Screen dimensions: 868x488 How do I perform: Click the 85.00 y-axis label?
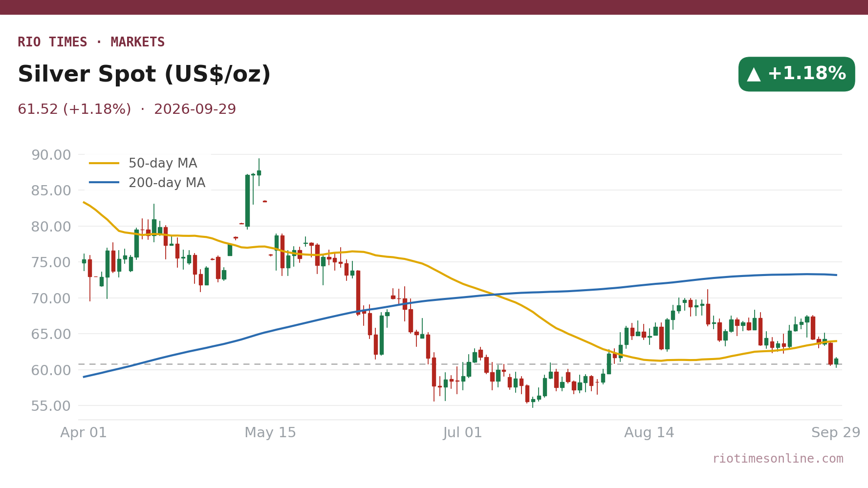51,191
